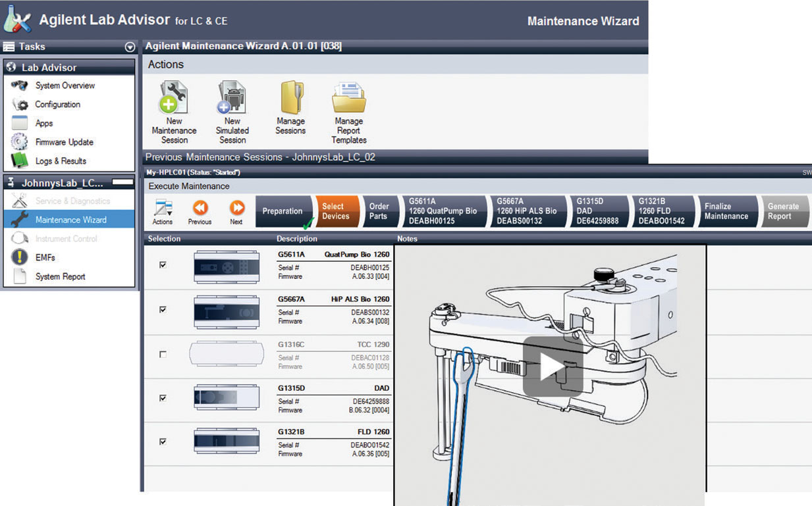The image size is (812, 506).
Task: Click firmware value B.06.32 [0004]
Action: [369, 410]
